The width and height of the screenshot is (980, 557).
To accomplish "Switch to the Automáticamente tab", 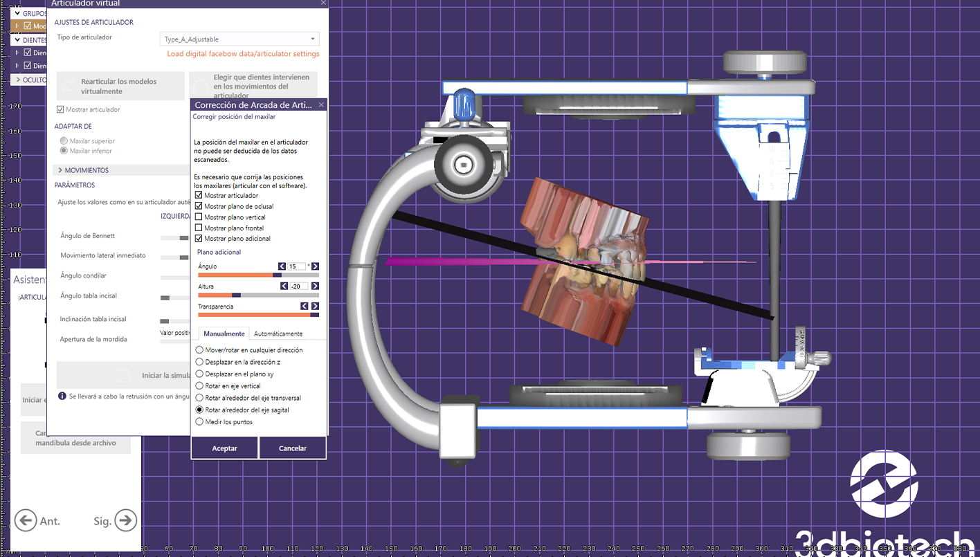I will tap(280, 333).
